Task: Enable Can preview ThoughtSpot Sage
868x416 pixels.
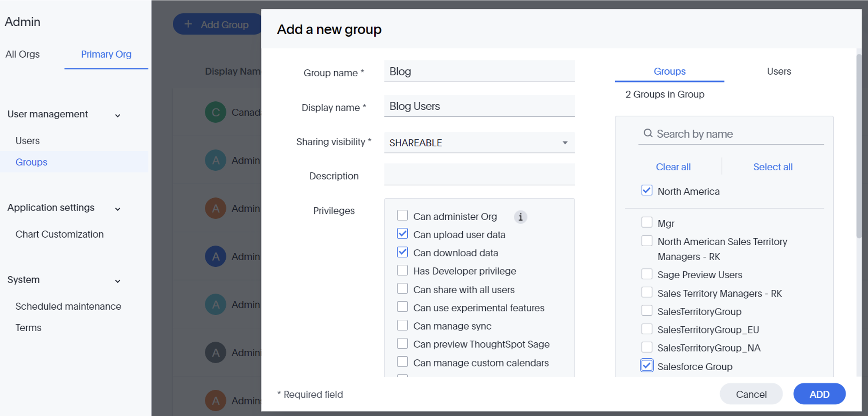Action: click(x=402, y=343)
